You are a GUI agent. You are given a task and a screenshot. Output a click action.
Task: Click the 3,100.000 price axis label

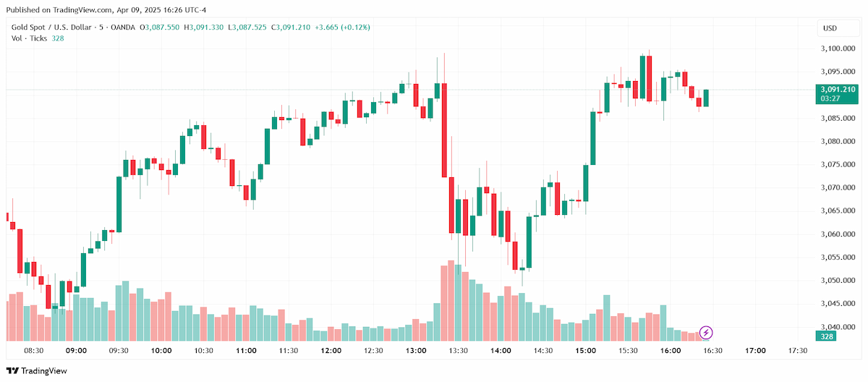[x=838, y=48]
